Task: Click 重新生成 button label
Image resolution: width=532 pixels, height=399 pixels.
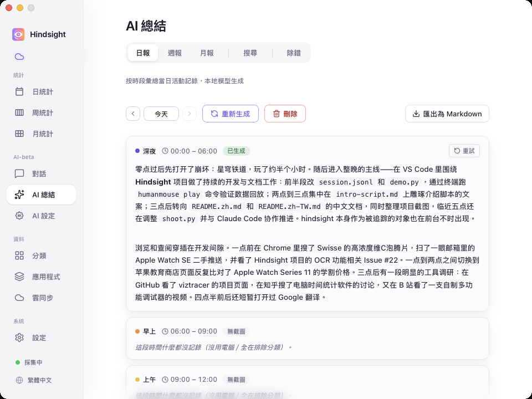Action: (236, 114)
